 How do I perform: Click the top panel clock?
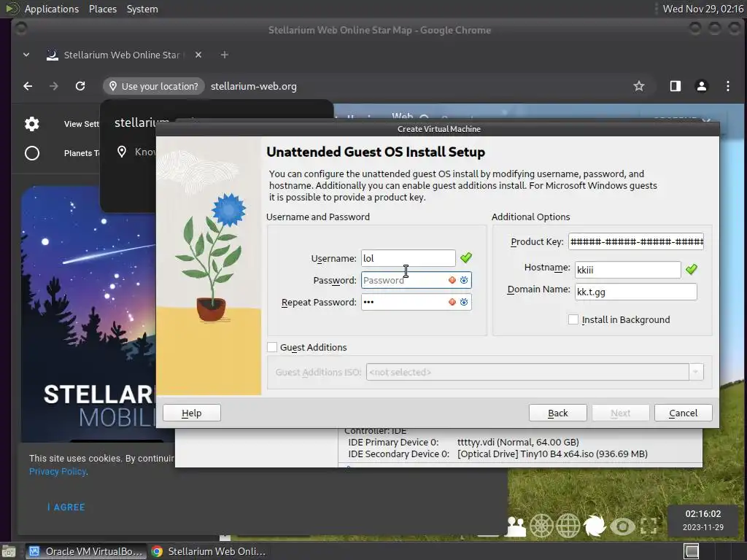[x=703, y=9]
